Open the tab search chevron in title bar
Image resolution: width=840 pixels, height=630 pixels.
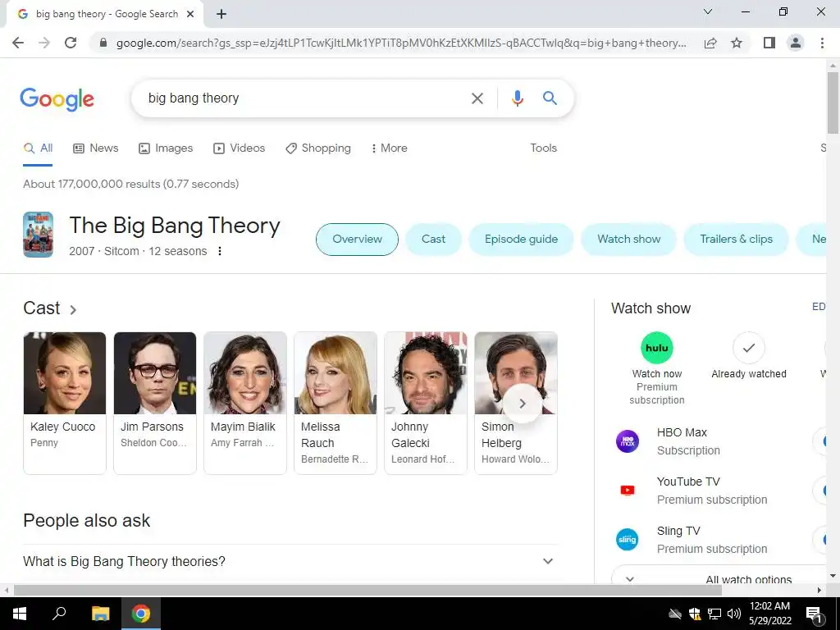(708, 11)
